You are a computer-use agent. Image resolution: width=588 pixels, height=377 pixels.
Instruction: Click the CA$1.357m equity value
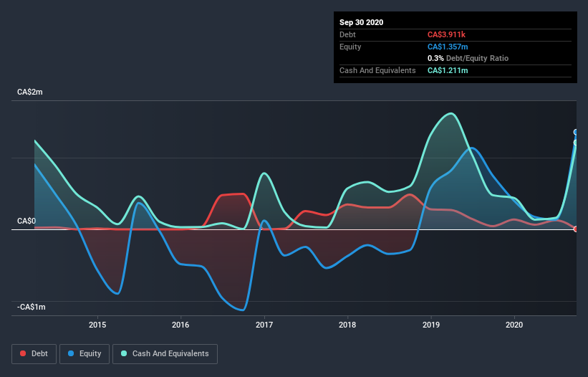[448, 47]
